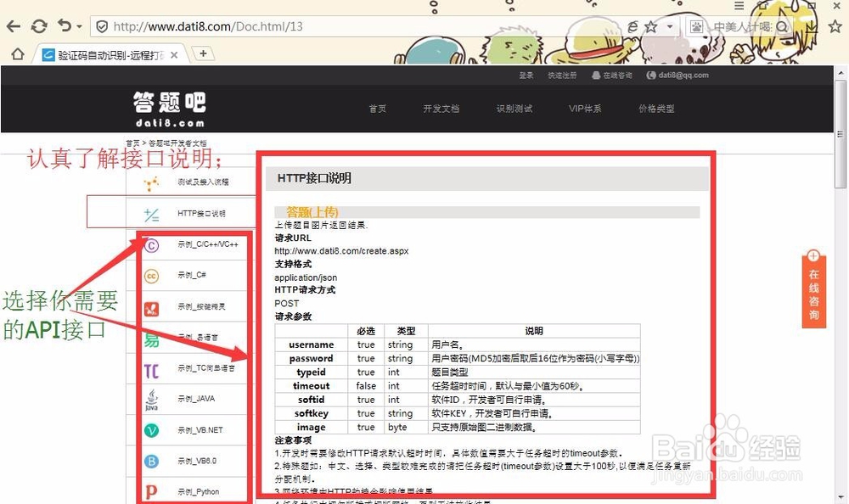Click the 按键精灵 red icon
Image resolution: width=849 pixels, height=504 pixels.
point(151,309)
